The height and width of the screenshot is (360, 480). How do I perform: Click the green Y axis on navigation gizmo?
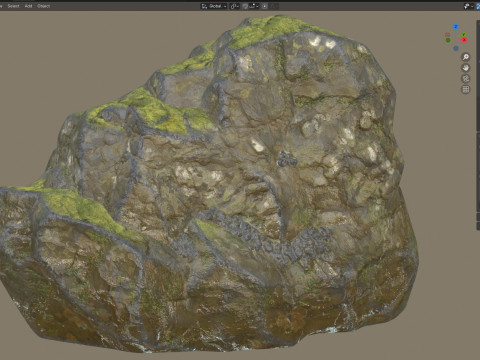(x=463, y=35)
